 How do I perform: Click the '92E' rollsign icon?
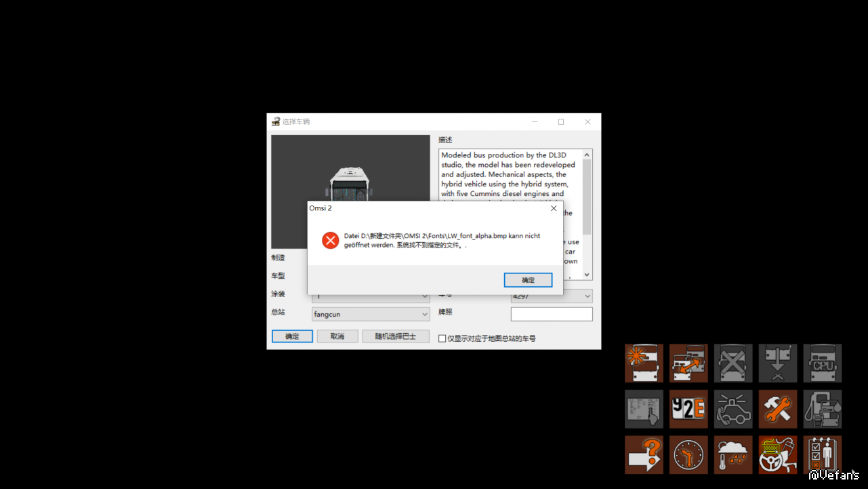(x=688, y=409)
